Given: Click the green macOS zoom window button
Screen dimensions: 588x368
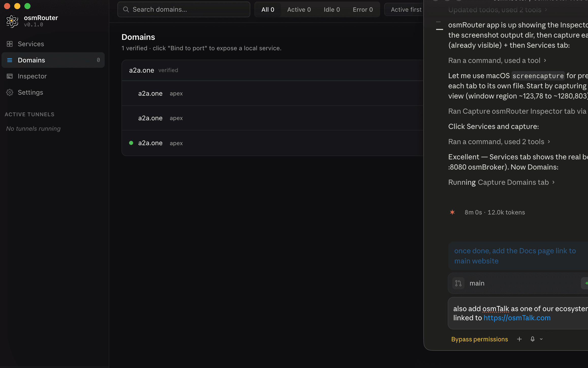Looking at the screenshot, I should [27, 6].
